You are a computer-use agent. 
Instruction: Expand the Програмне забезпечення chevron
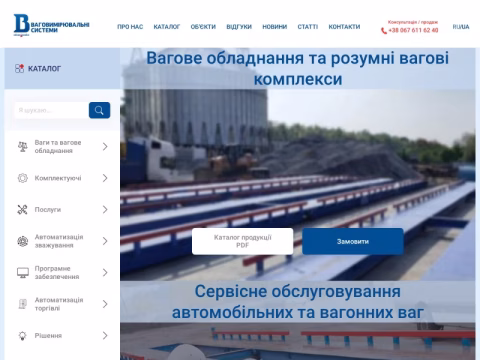(x=105, y=273)
